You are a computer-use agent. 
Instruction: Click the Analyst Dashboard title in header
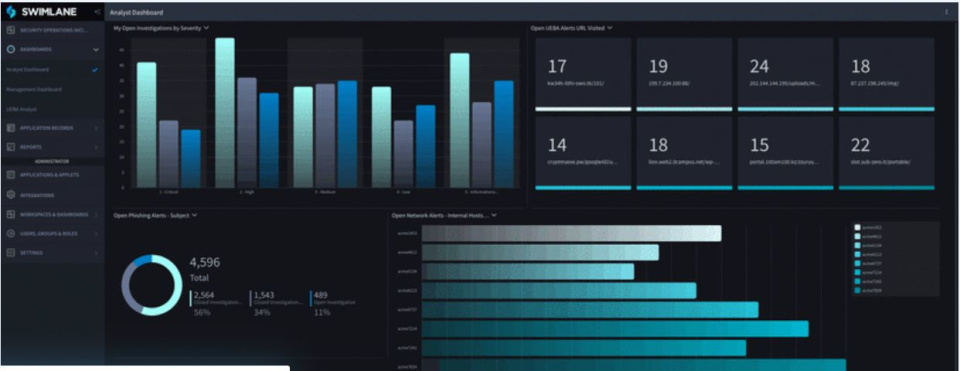coord(137,12)
